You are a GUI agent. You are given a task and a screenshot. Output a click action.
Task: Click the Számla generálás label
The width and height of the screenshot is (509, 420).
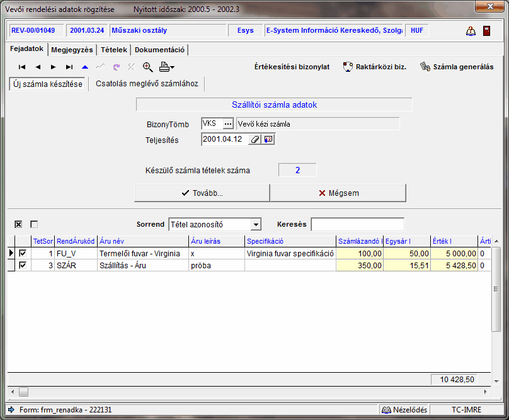463,67
